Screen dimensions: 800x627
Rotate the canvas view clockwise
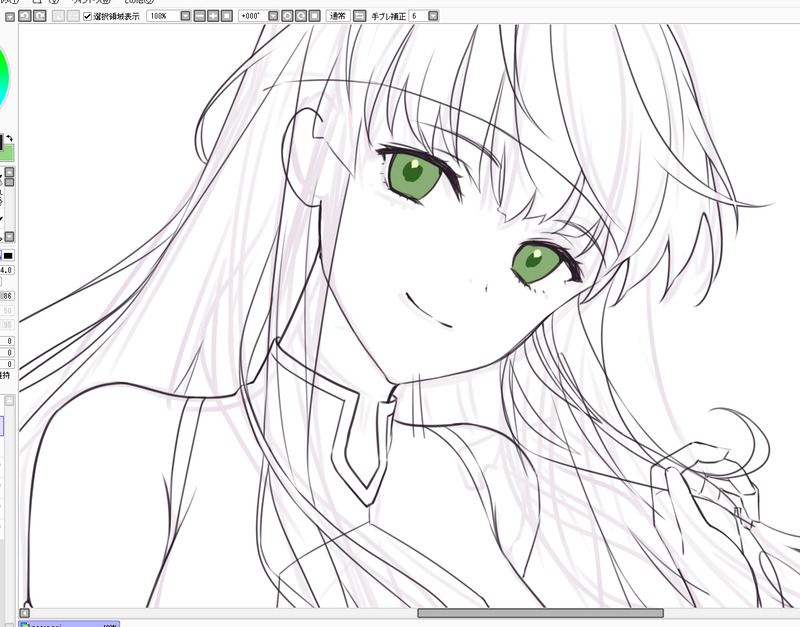(301, 16)
